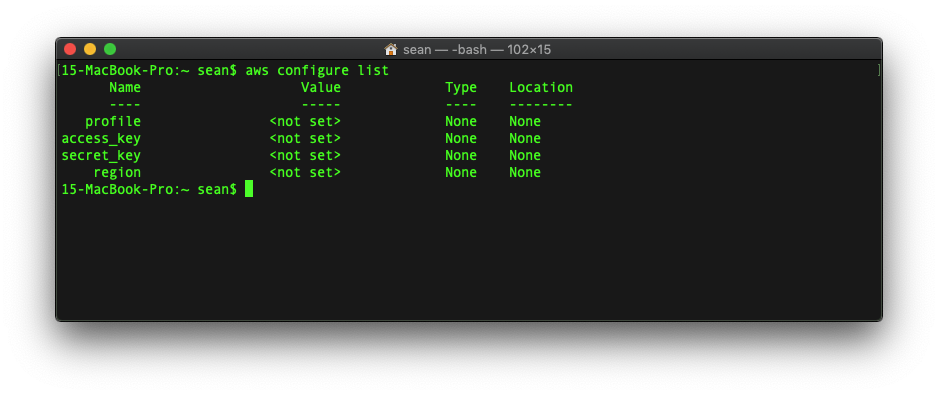This screenshot has width=938, height=395.
Task: Click the "Type" column header
Action: coord(461,87)
